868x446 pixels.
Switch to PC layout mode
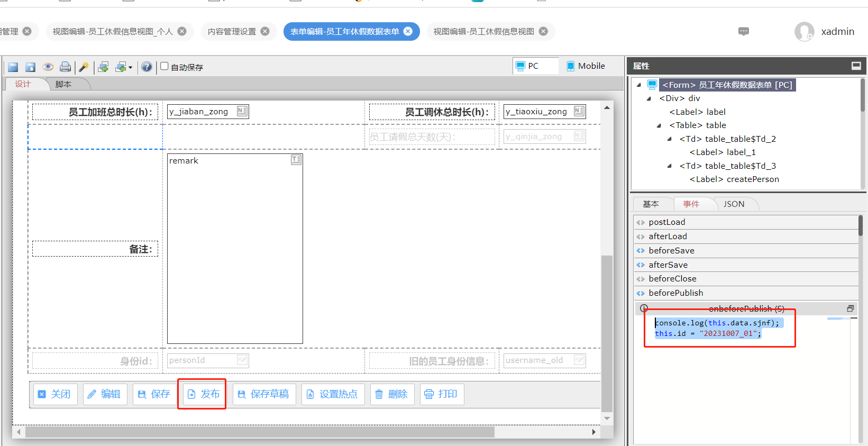click(x=535, y=66)
